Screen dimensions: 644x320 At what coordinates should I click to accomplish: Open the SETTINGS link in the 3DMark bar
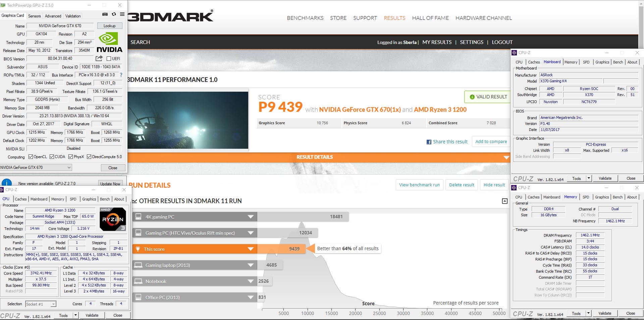[x=472, y=42]
